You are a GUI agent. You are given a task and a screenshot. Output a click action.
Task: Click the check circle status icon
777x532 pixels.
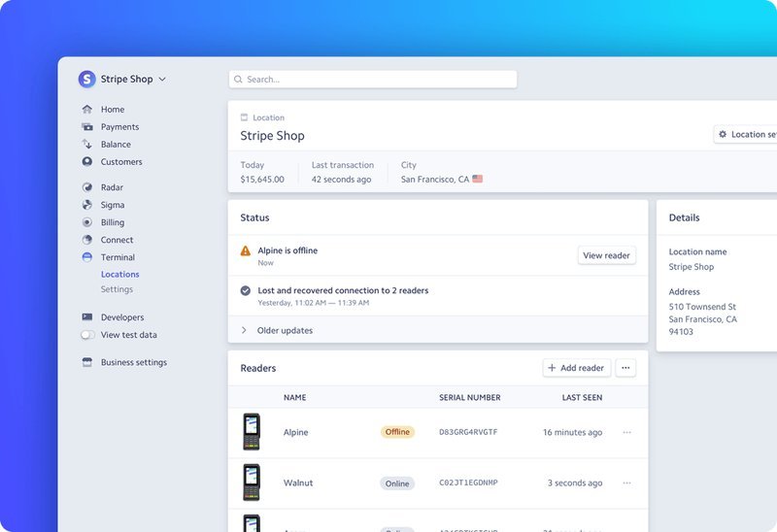pos(246,291)
